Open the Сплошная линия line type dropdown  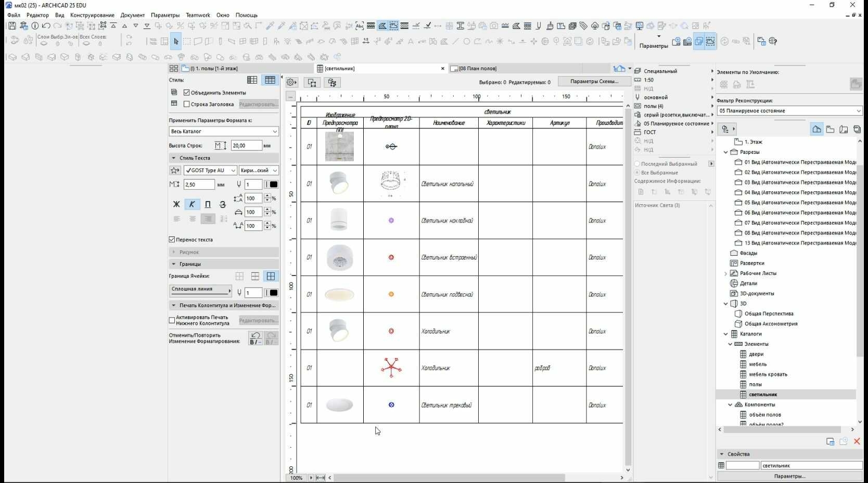200,290
